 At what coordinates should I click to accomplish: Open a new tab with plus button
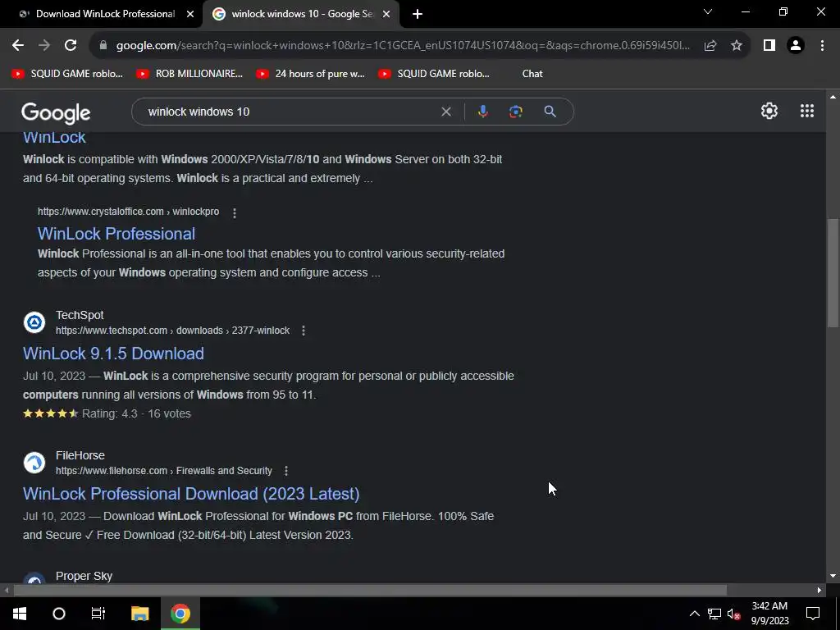(x=418, y=15)
